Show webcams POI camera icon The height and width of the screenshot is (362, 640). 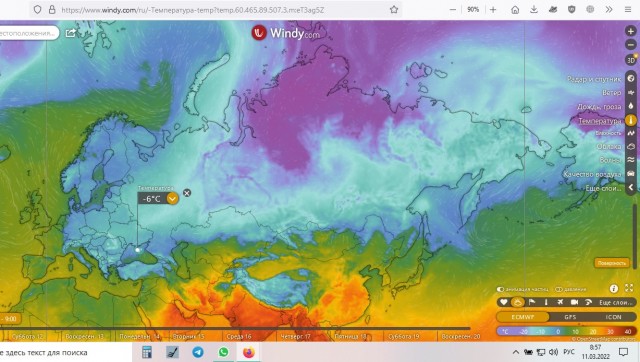(574, 302)
